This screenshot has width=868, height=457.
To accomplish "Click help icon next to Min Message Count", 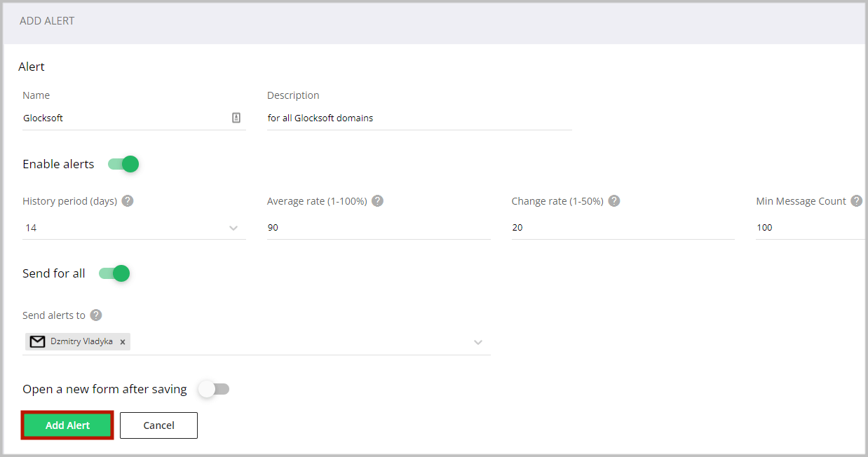I will [856, 201].
